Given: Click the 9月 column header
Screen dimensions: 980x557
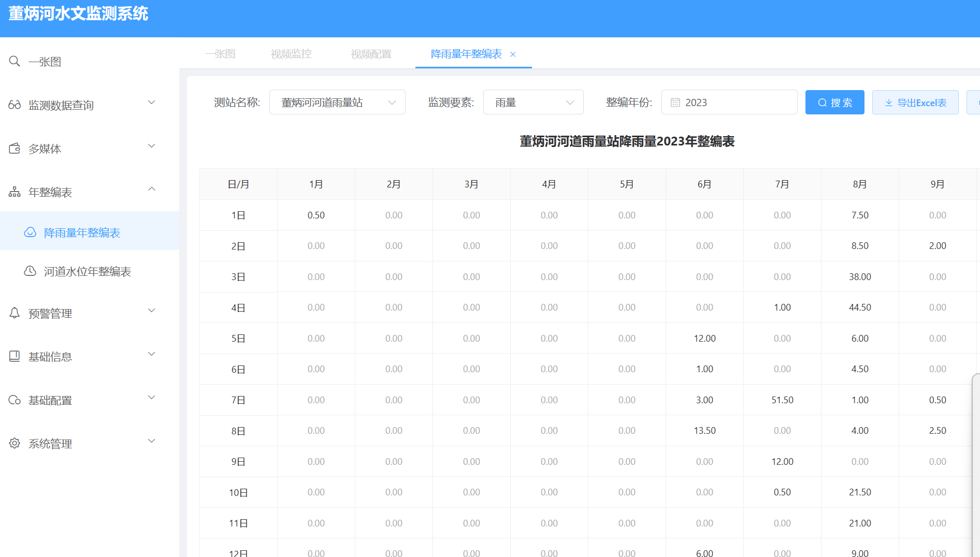Looking at the screenshot, I should point(938,184).
